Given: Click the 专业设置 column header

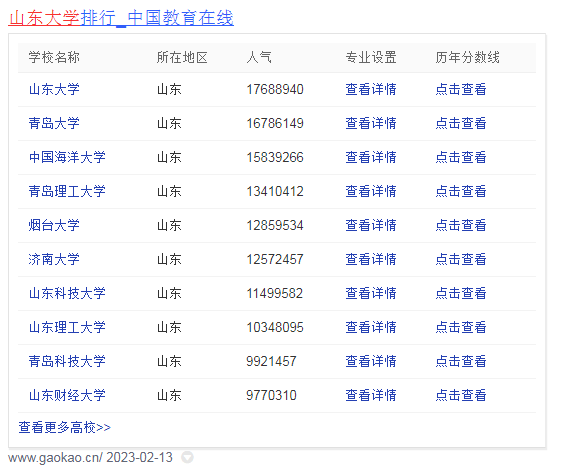Looking at the screenshot, I should tap(371, 57).
